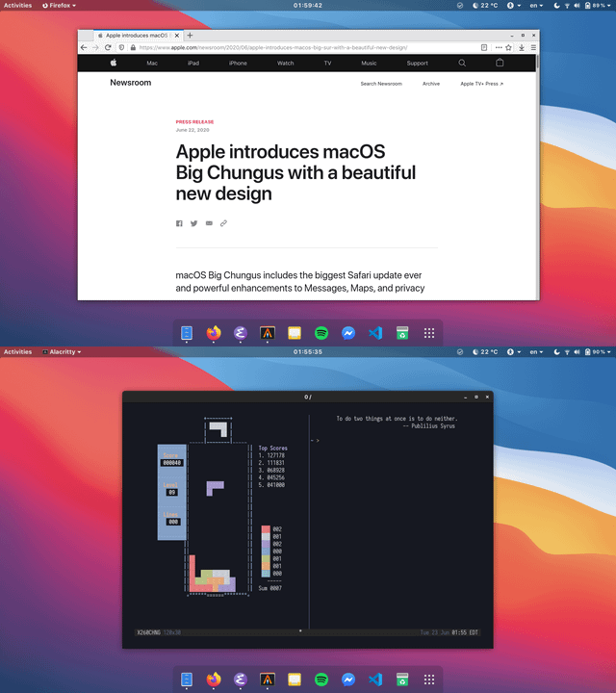The image size is (616, 693).
Task: Open Emacs from dock beneath Firefox window
Action: coord(240,333)
